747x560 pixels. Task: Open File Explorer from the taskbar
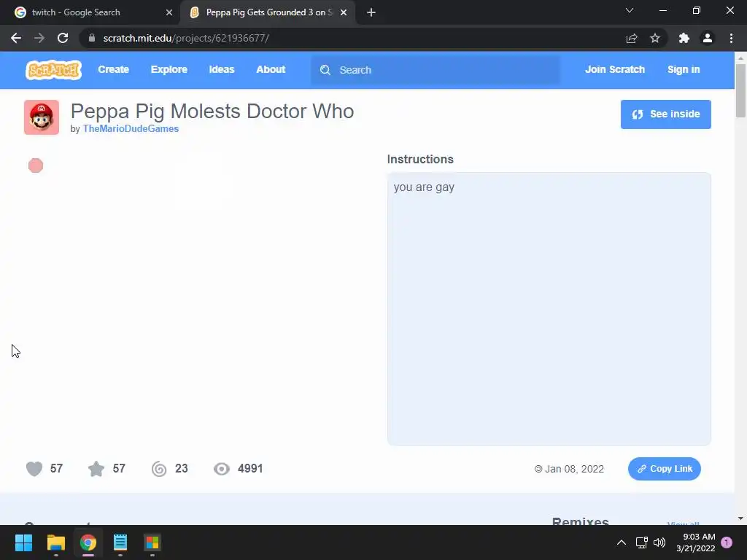click(x=55, y=542)
